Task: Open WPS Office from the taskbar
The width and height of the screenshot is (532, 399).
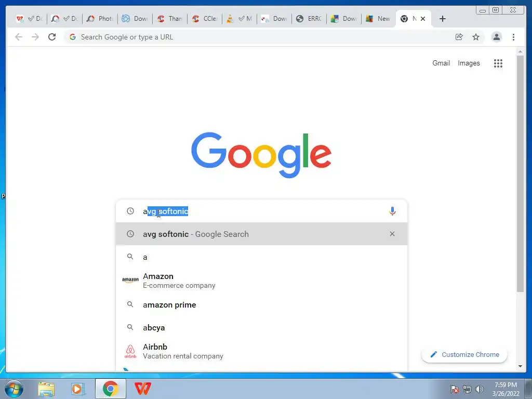Action: [142, 389]
